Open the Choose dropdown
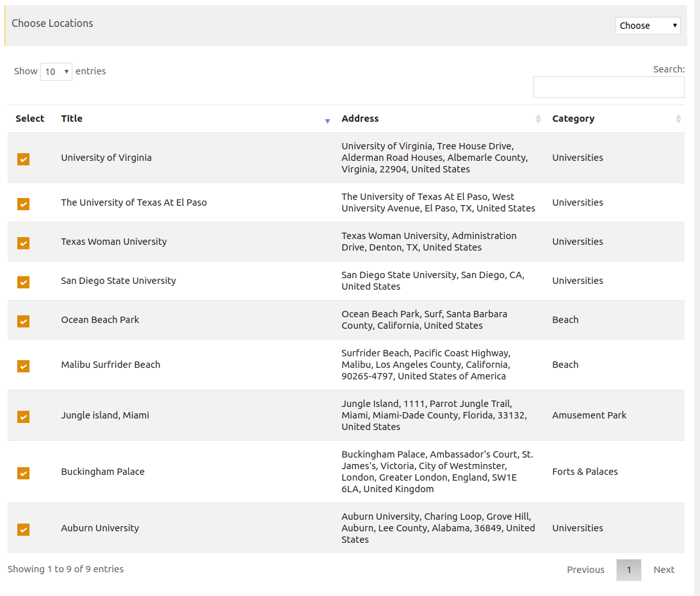Image resolution: width=700 pixels, height=596 pixels. (648, 26)
